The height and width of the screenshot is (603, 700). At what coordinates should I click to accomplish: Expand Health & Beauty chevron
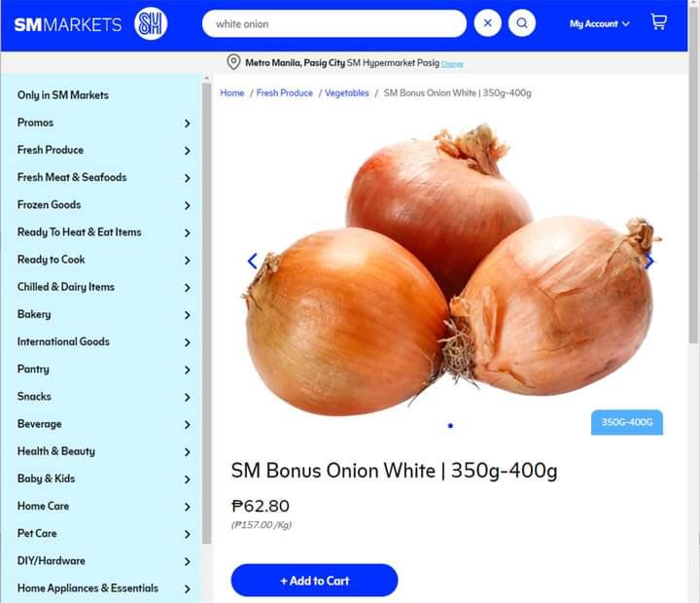click(188, 452)
